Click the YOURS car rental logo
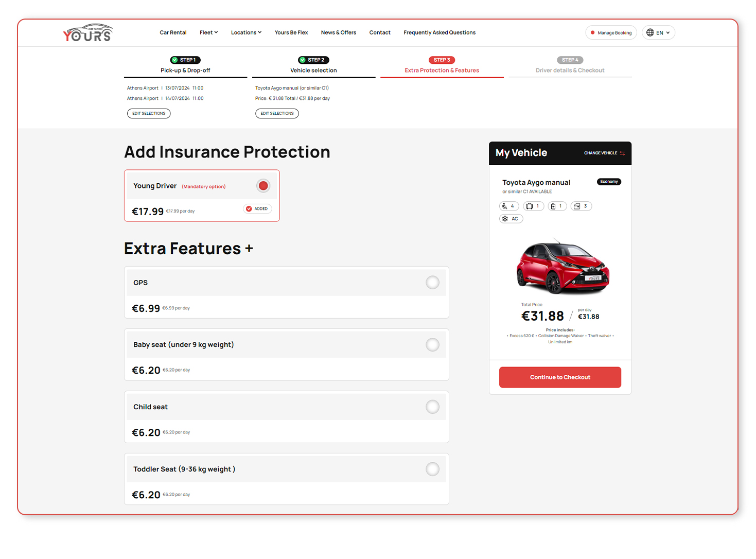This screenshot has height=559, width=756. 87,33
